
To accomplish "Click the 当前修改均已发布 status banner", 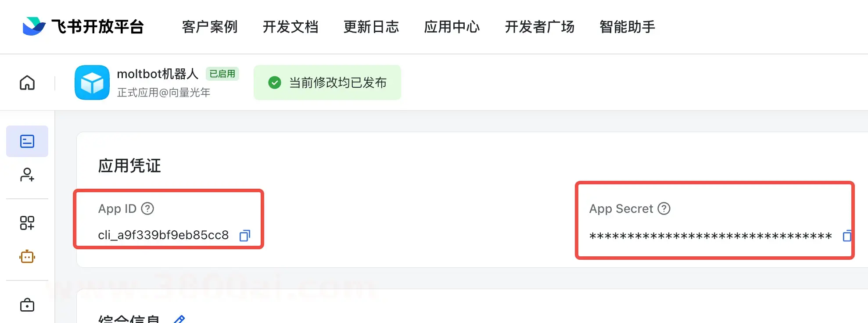I will coord(327,83).
